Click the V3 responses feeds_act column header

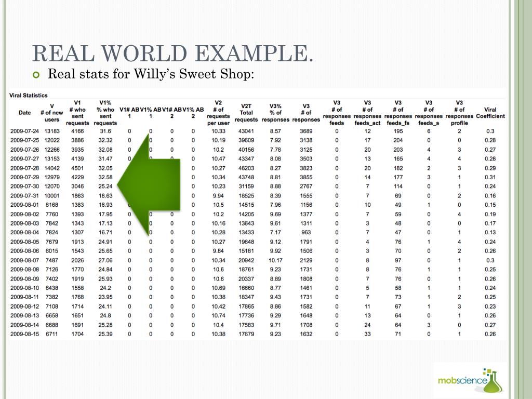point(367,113)
